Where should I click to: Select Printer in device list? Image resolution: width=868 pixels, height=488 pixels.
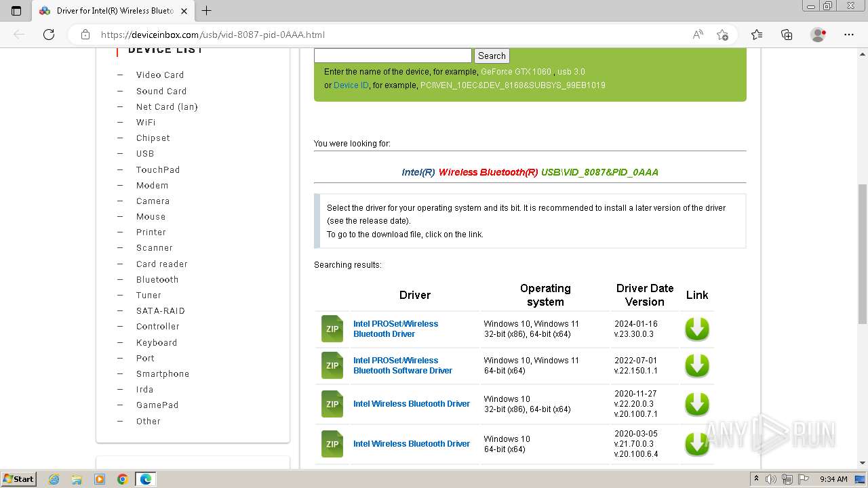151,232
